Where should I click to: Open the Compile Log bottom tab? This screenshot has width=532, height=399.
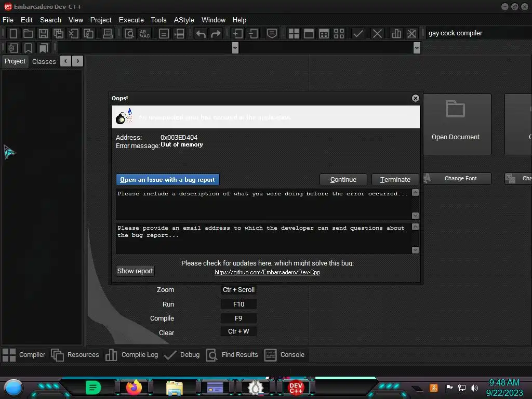131,355
